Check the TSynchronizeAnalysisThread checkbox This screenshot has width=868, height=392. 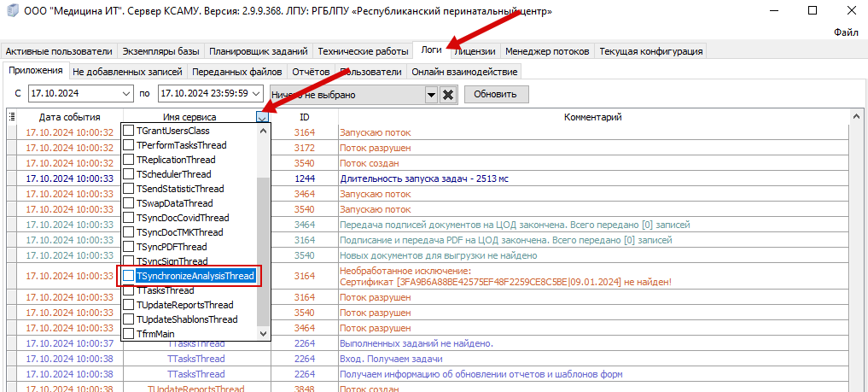tap(128, 276)
